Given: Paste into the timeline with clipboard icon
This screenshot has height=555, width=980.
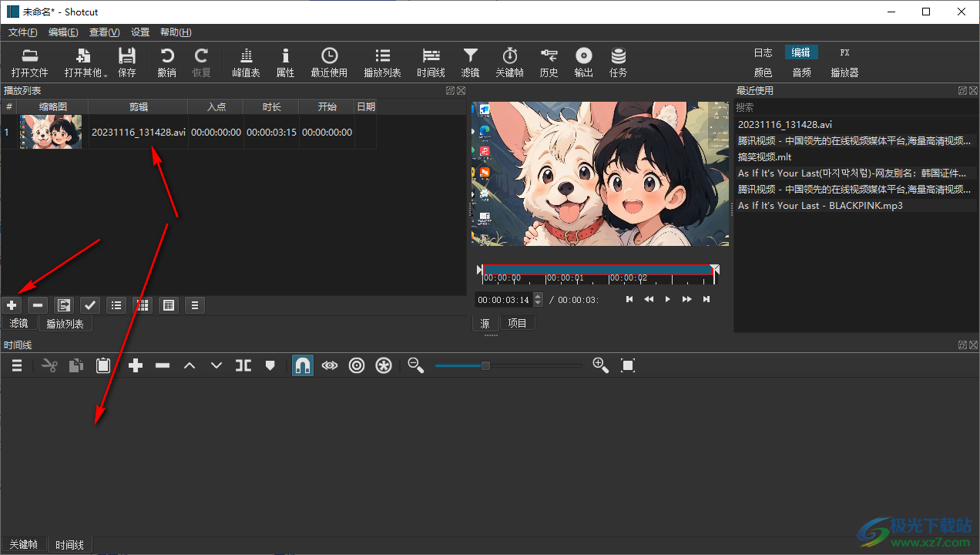Looking at the screenshot, I should click(x=103, y=365).
